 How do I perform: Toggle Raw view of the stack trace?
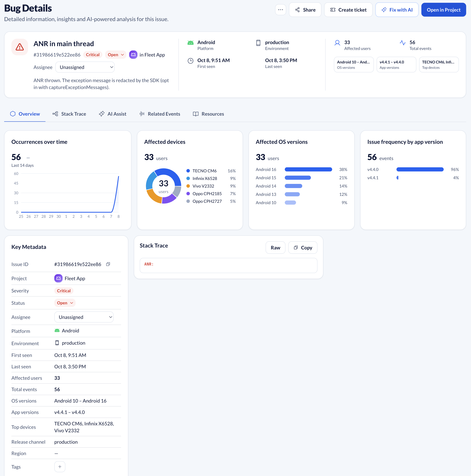(275, 248)
